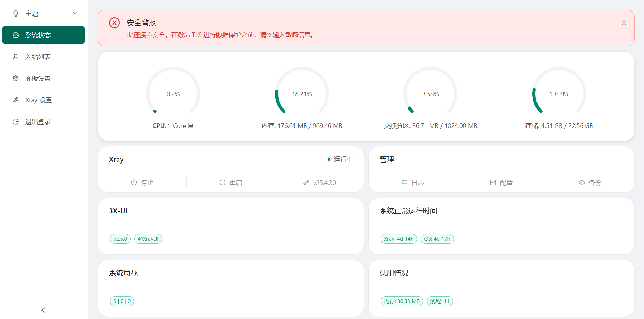Screen dimensions: 644x319
Task: Click the power icon next to 停止
Action: (134, 182)
